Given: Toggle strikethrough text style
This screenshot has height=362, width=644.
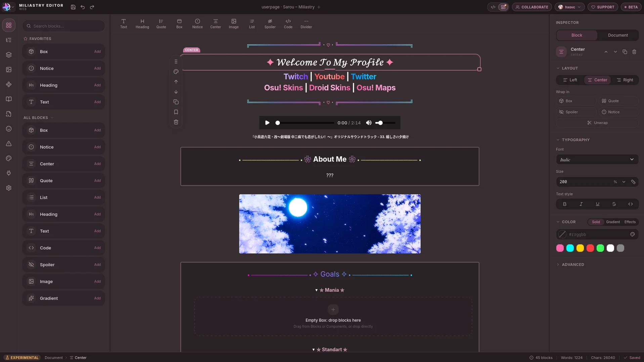Looking at the screenshot, I should click(x=614, y=204).
